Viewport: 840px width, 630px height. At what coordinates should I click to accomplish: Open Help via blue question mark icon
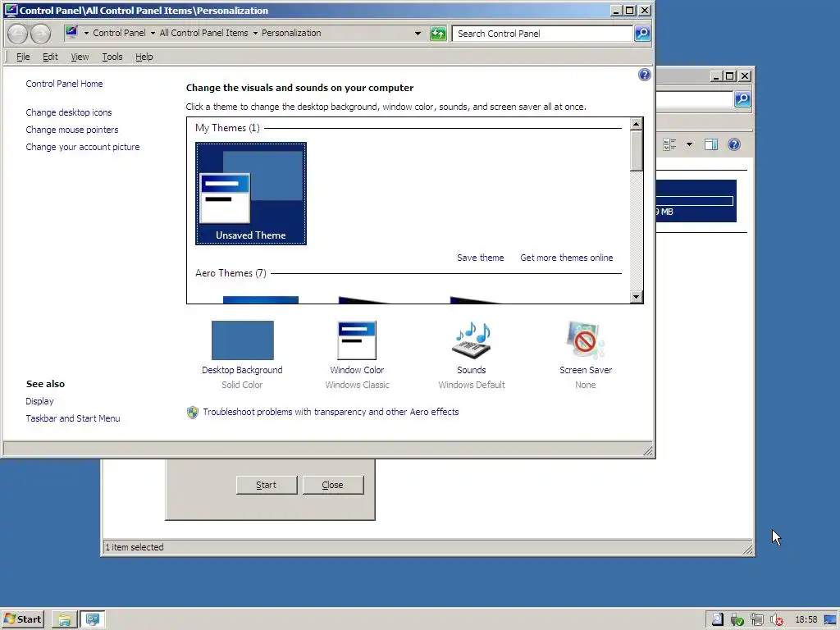[645, 75]
